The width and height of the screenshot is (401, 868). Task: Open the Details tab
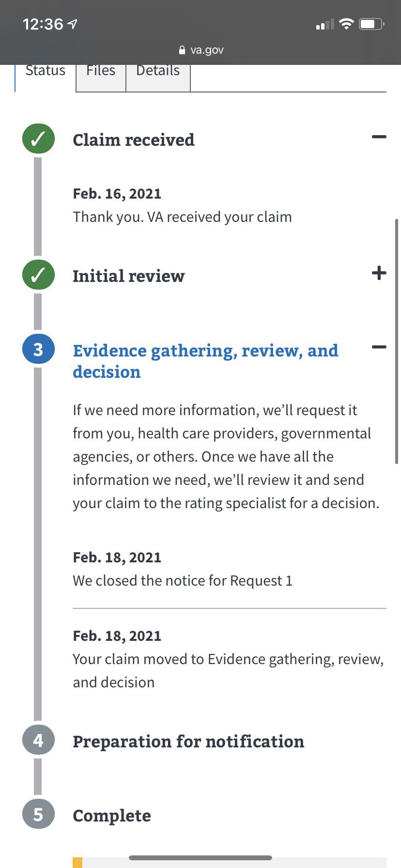(158, 71)
